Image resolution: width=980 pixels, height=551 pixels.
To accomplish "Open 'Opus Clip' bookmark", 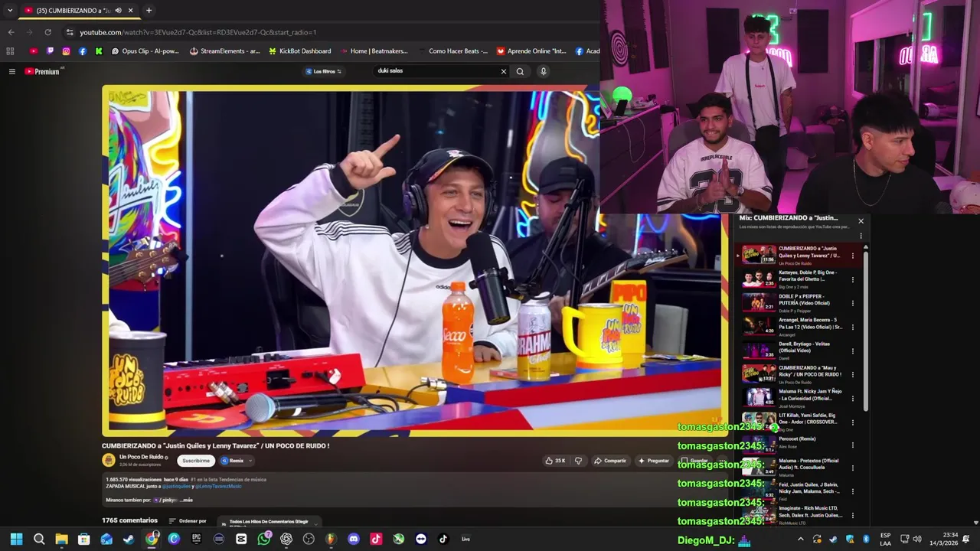I will (x=145, y=51).
